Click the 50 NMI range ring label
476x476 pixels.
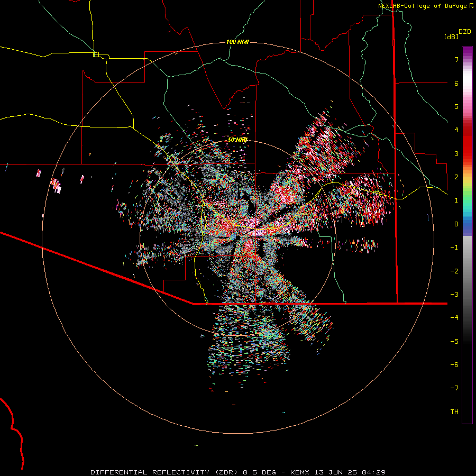point(237,140)
